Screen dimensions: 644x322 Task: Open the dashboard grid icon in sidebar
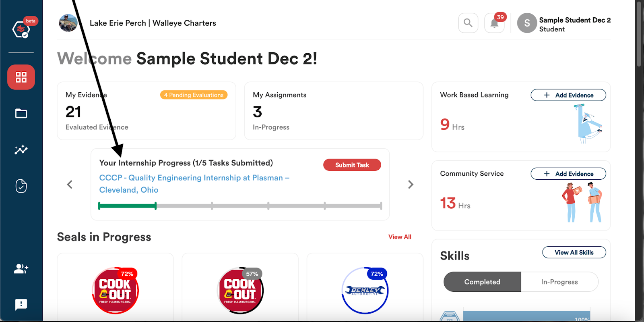coord(21,77)
